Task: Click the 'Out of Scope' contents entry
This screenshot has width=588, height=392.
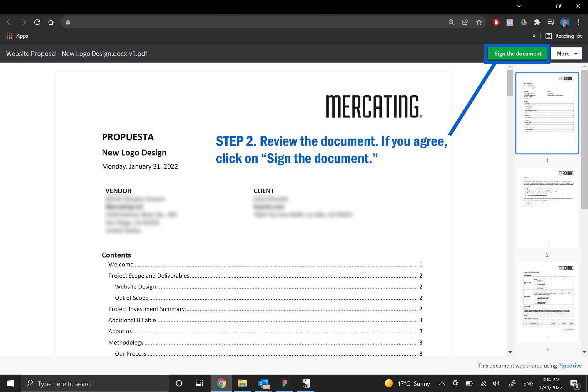Action: click(269, 298)
